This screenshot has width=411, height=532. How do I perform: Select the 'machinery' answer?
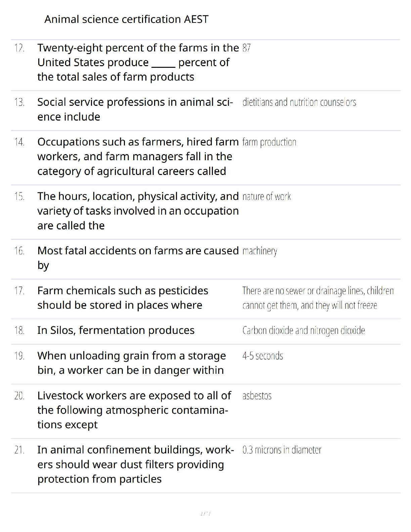point(260,251)
